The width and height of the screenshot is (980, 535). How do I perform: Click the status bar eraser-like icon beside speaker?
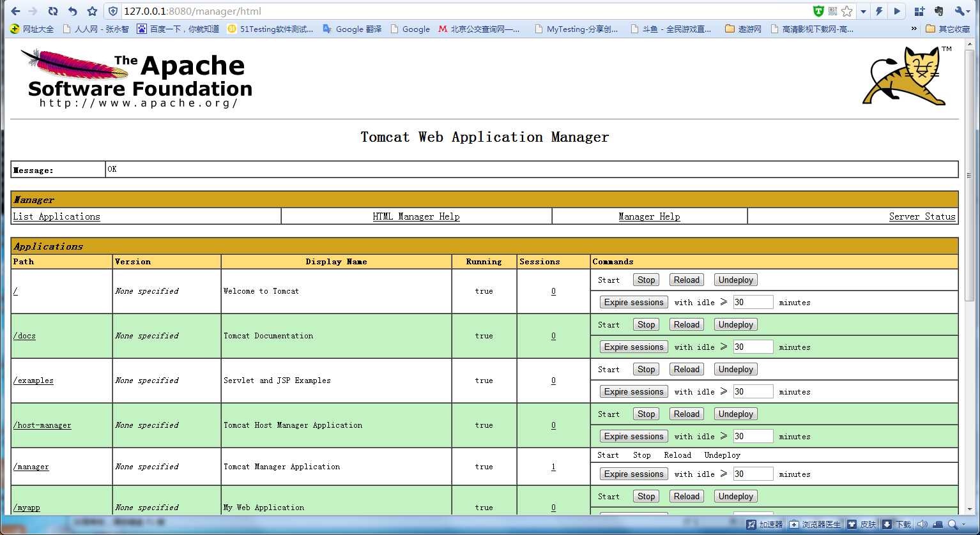pyautogui.click(x=937, y=524)
